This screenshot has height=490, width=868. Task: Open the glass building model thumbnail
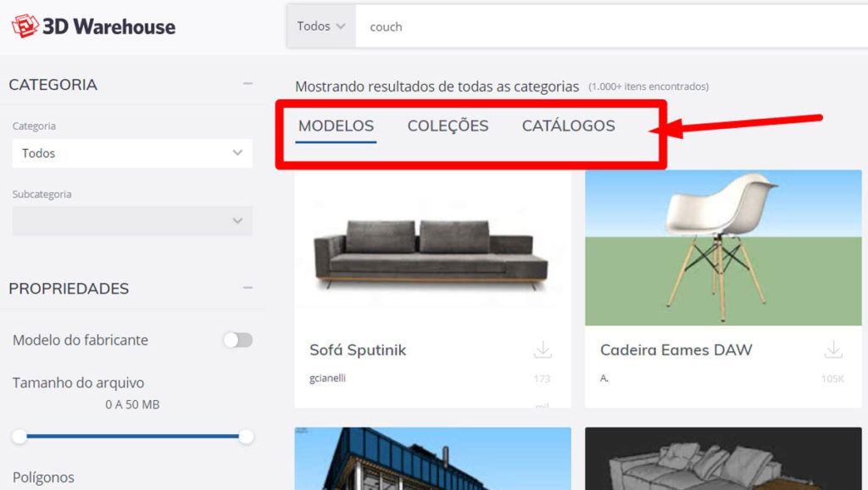pyautogui.click(x=432, y=459)
